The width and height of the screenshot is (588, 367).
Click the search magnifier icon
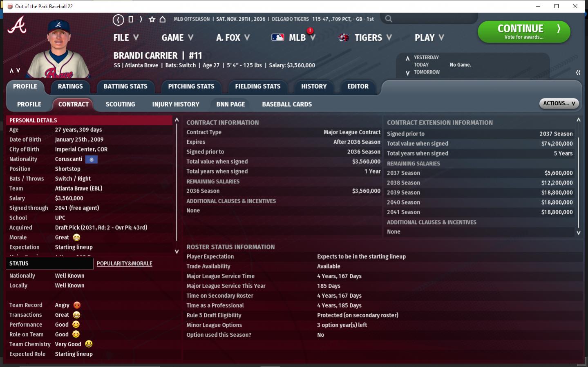[x=389, y=19]
